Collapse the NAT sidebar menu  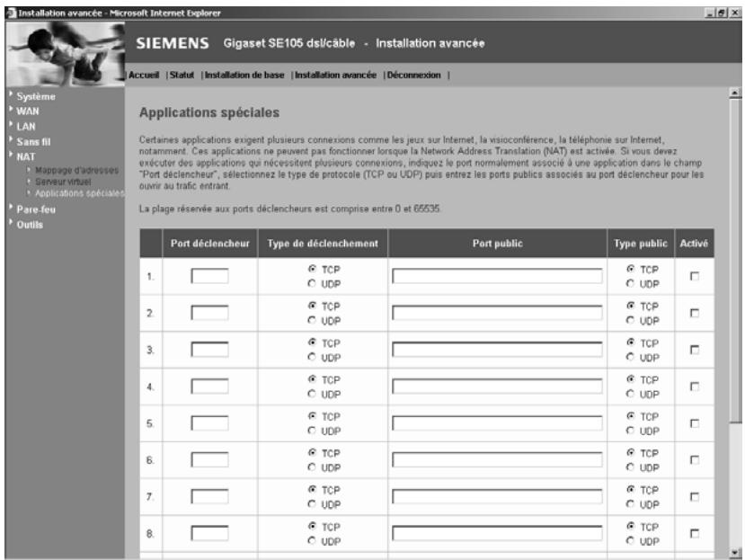coord(26,157)
